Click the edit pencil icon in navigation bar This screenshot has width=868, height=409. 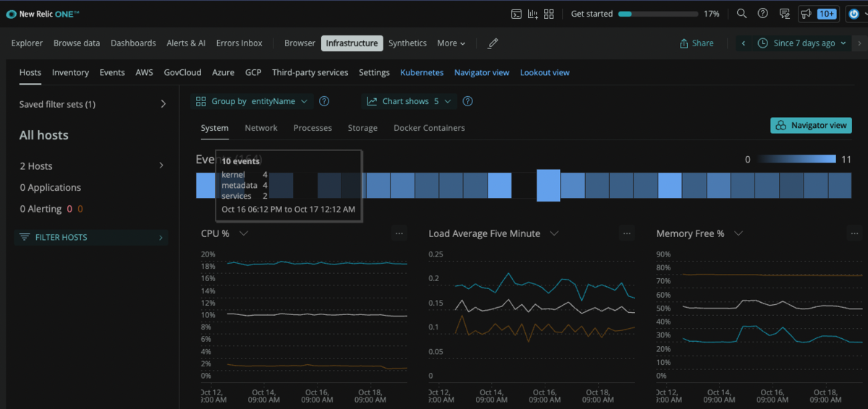click(x=493, y=43)
